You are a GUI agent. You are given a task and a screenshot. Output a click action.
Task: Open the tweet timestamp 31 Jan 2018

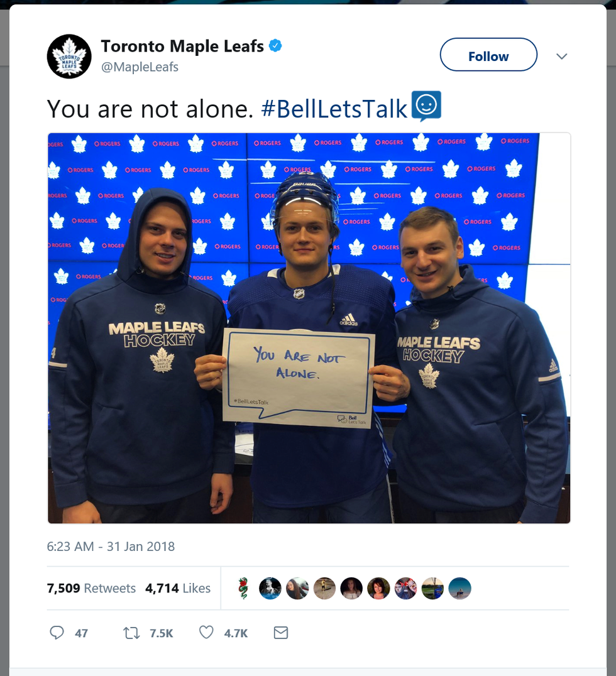111,546
